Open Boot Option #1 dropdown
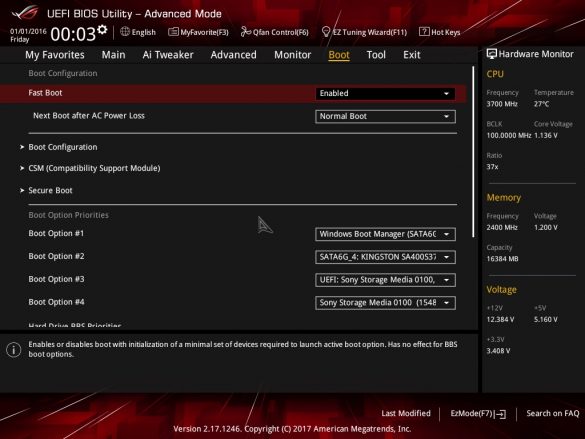Image resolution: width=585 pixels, height=439 pixels. click(385, 234)
